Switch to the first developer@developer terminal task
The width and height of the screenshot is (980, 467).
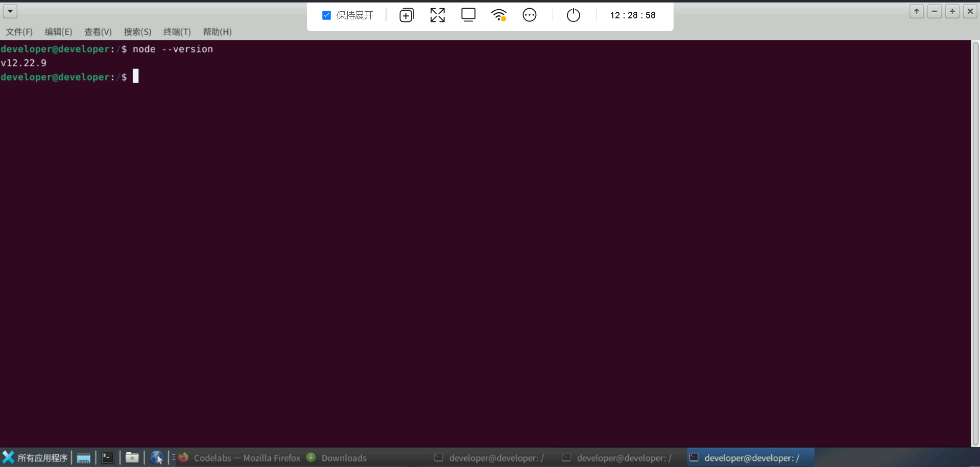tap(495, 458)
